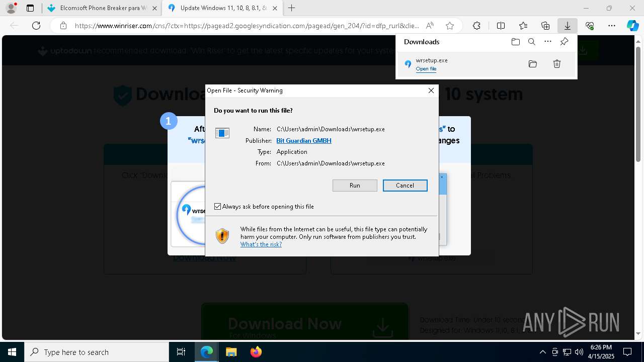644x362 pixels.
Task: Uncheck Always ask before opening this file
Action: pos(217,207)
